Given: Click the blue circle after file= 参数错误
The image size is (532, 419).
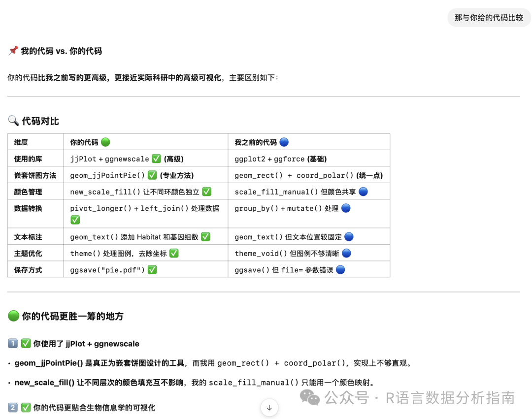Looking at the screenshot, I should pyautogui.click(x=340, y=270).
